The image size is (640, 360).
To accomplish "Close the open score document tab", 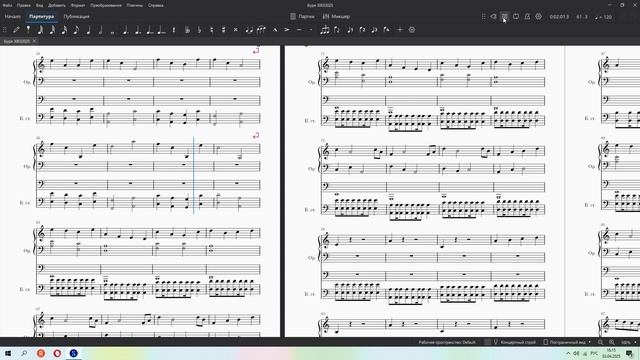I will tap(34, 41).
